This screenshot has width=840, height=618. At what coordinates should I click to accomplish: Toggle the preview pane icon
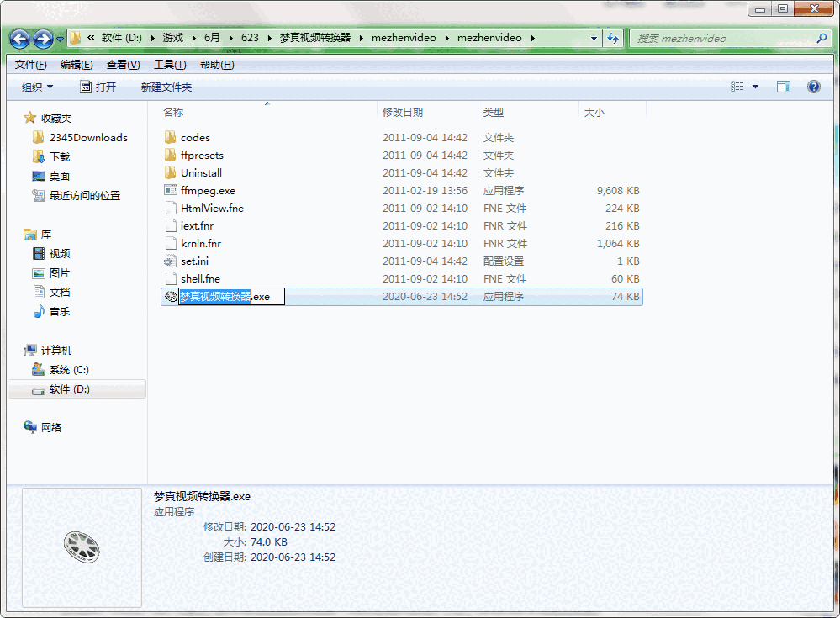coord(784,87)
